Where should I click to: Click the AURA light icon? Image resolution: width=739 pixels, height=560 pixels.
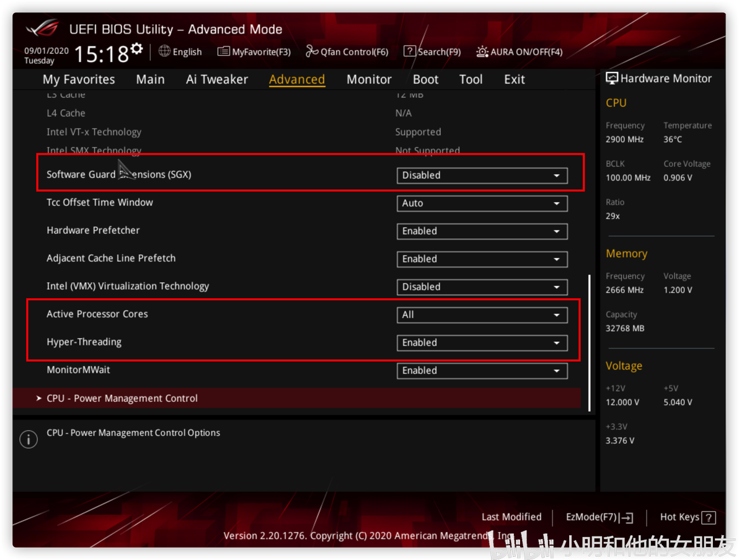click(482, 51)
